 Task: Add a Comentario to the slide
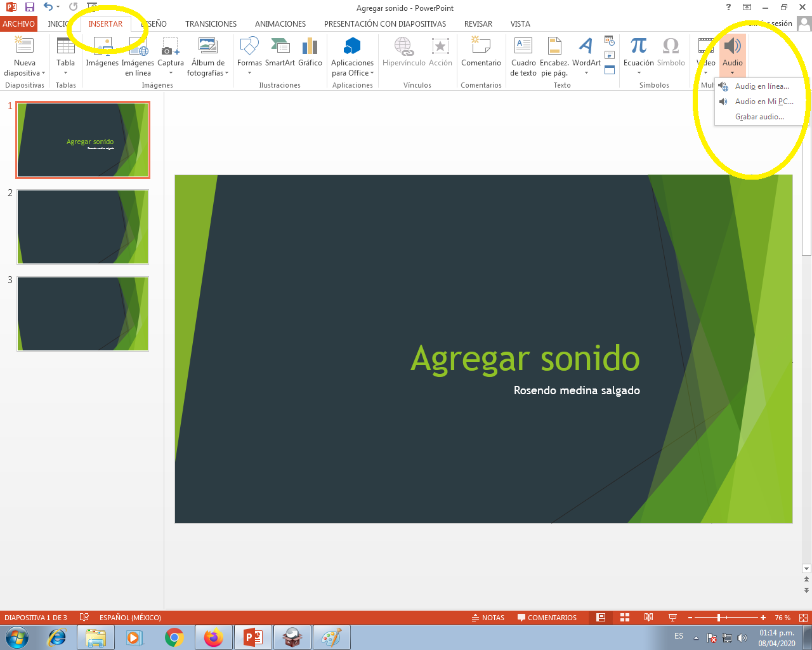coord(481,54)
